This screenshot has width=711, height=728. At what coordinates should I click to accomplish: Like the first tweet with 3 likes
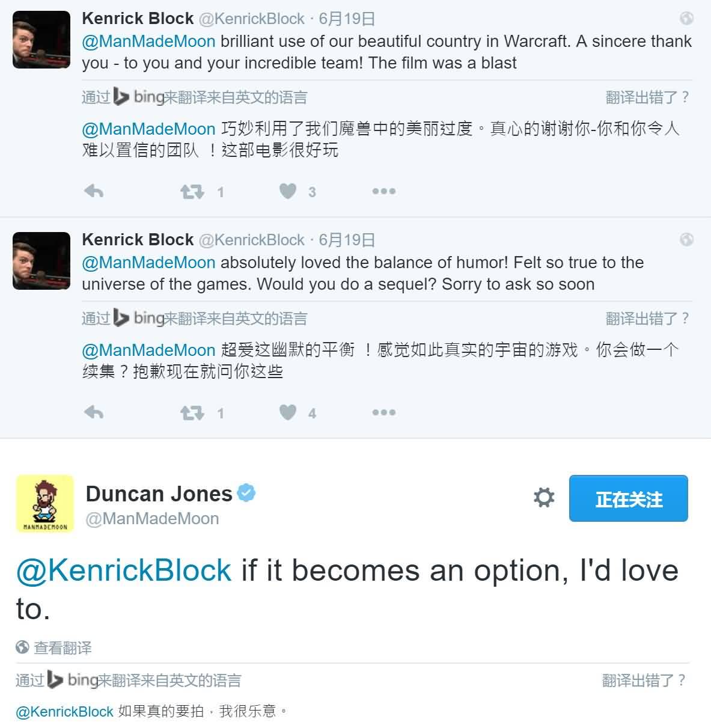[x=288, y=191]
